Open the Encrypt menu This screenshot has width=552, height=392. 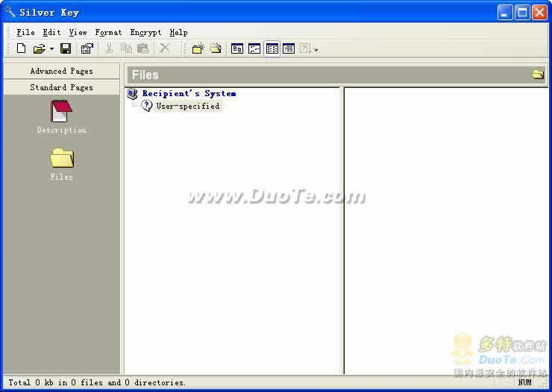click(145, 32)
